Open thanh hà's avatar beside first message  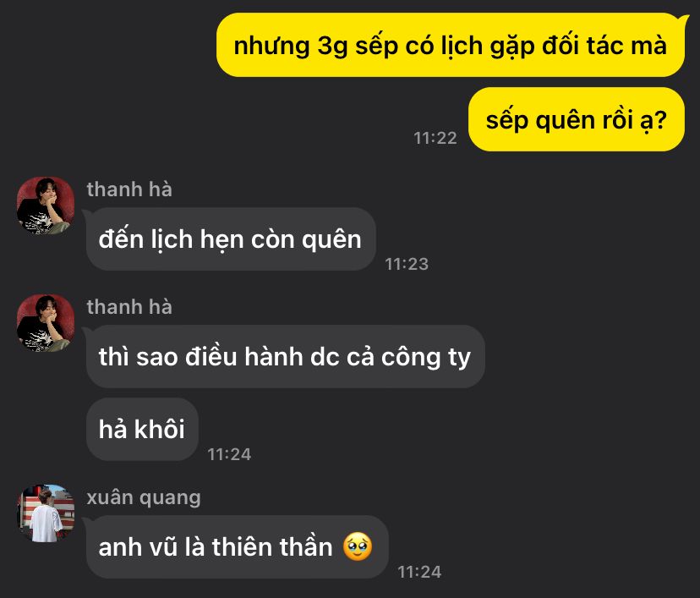pos(46,205)
